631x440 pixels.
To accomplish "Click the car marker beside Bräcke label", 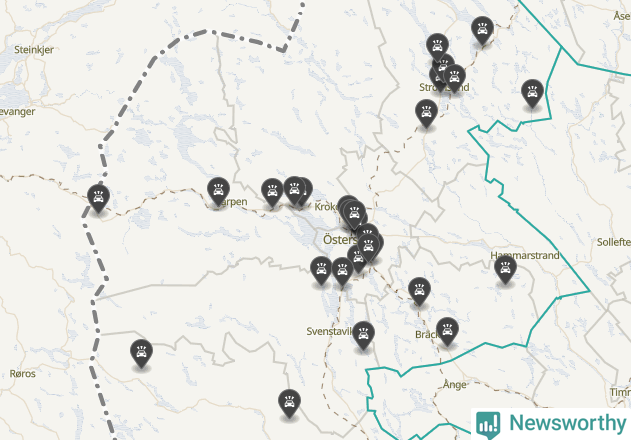I will (447, 331).
